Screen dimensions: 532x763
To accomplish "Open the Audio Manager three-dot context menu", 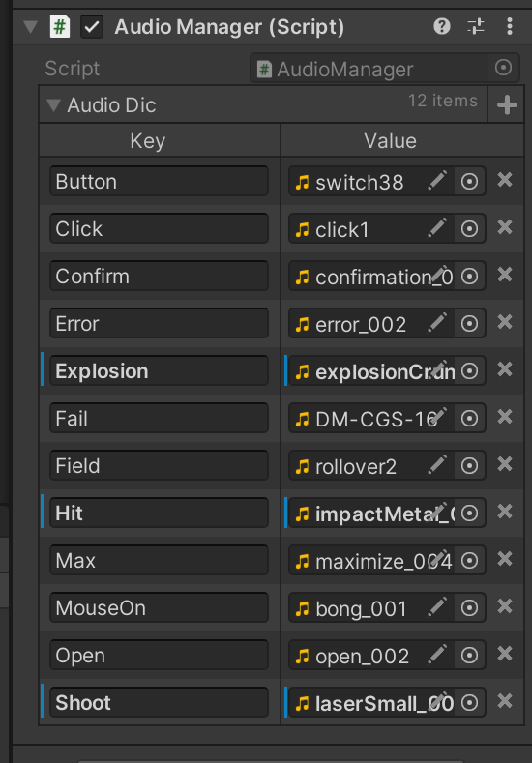I will coord(510,26).
